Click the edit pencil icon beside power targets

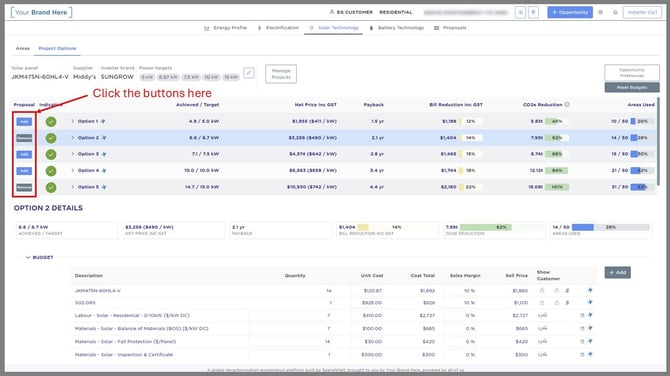tap(249, 73)
